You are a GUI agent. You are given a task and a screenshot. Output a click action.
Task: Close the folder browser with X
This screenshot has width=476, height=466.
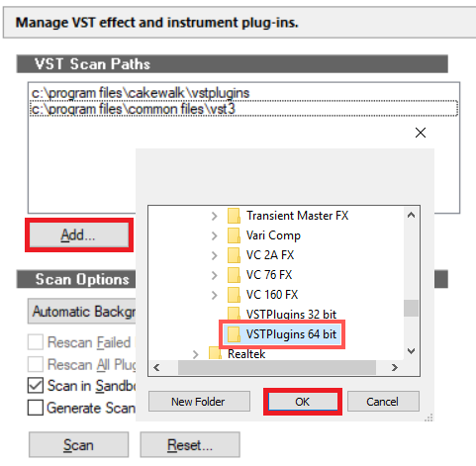coord(421,133)
